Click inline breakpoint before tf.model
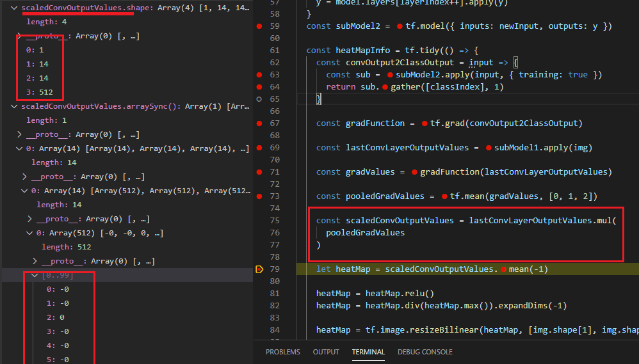 [x=400, y=26]
